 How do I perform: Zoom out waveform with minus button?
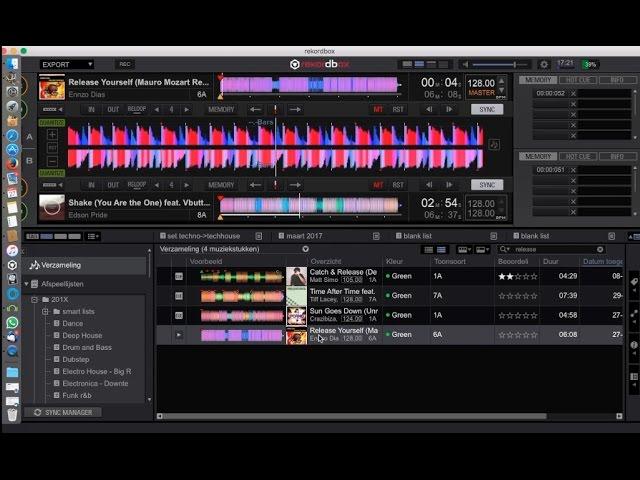(52, 161)
